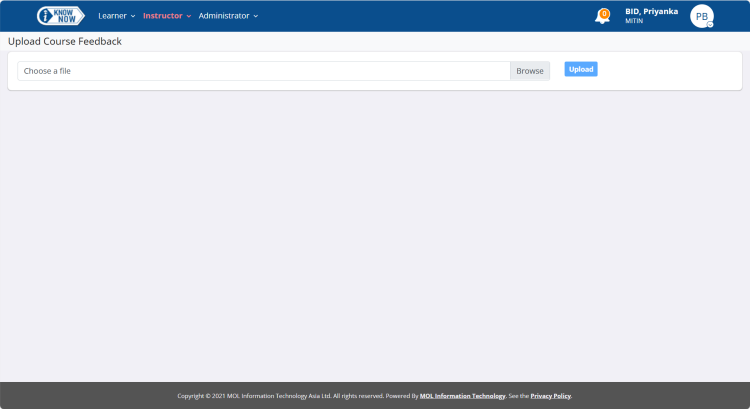Click the small indicator on the PB avatar

(710, 24)
